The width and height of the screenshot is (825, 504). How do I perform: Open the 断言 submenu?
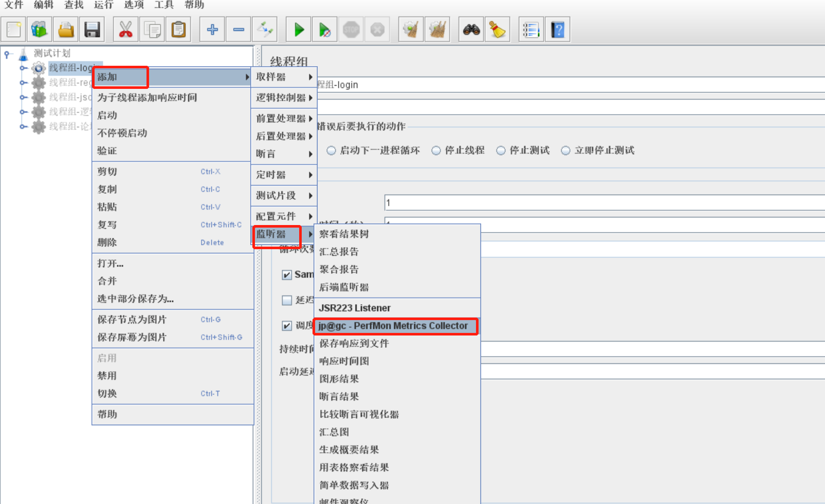coord(284,154)
